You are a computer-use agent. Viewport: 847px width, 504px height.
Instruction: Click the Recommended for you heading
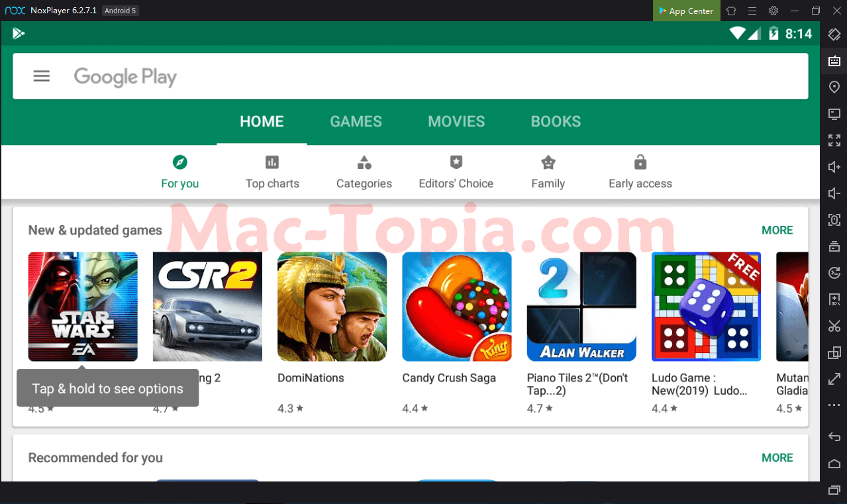click(95, 458)
